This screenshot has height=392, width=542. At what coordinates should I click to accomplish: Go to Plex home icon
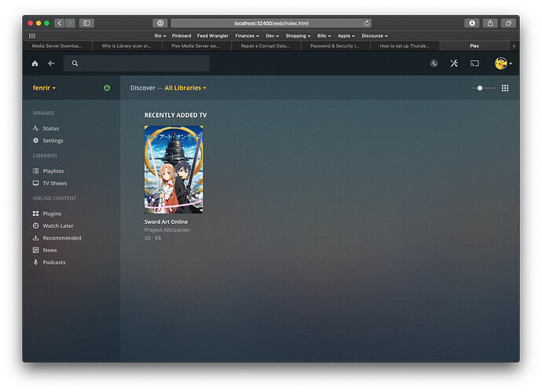(x=35, y=64)
